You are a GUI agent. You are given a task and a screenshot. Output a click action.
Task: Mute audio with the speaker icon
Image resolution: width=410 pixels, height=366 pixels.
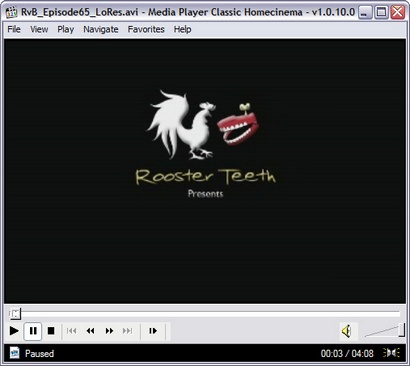click(x=348, y=331)
